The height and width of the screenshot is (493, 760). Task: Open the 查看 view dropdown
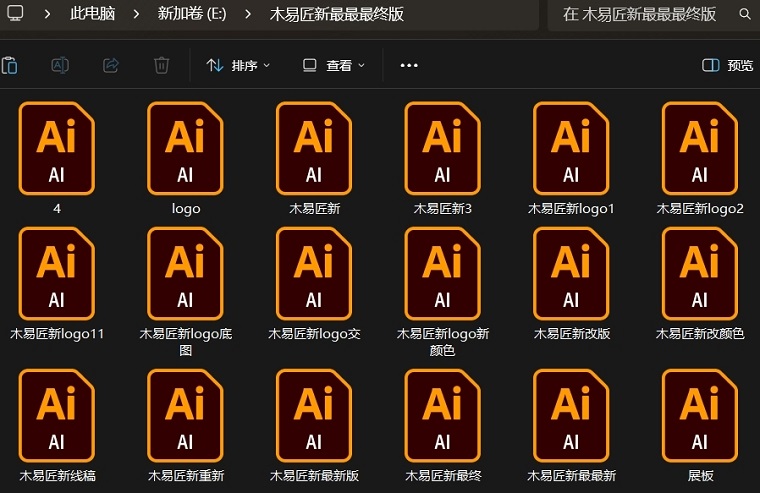point(334,65)
